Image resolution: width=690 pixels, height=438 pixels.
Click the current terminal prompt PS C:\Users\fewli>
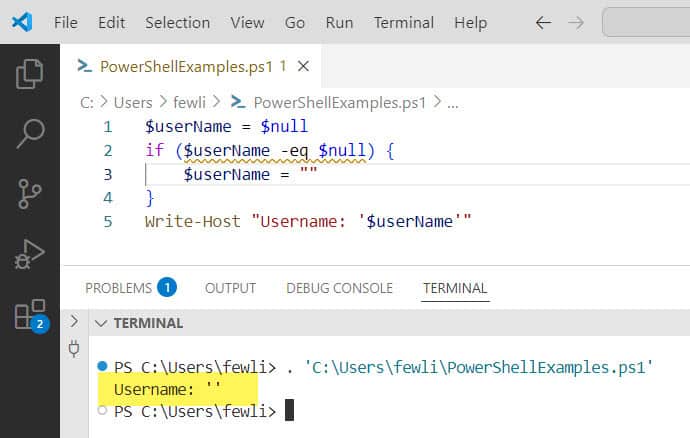195,412
